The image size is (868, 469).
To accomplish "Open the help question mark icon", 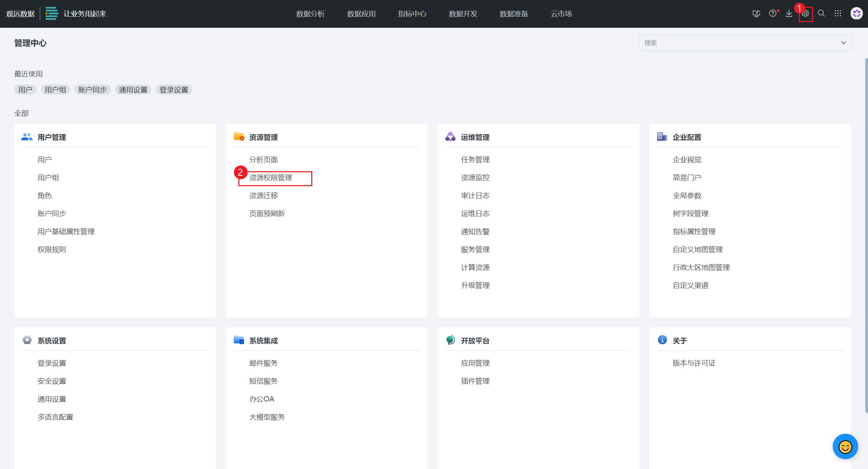I will point(772,14).
